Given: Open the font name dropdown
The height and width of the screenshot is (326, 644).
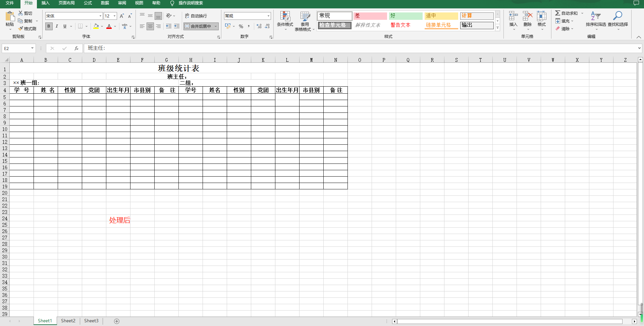Looking at the screenshot, I should 100,16.
